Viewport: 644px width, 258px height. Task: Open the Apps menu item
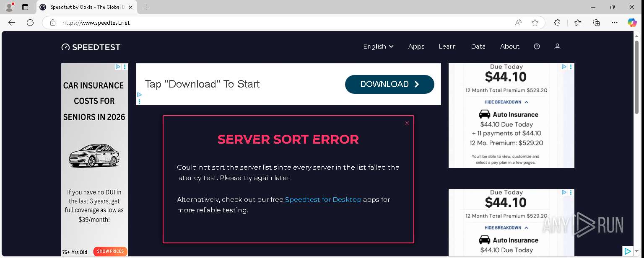[x=416, y=46]
